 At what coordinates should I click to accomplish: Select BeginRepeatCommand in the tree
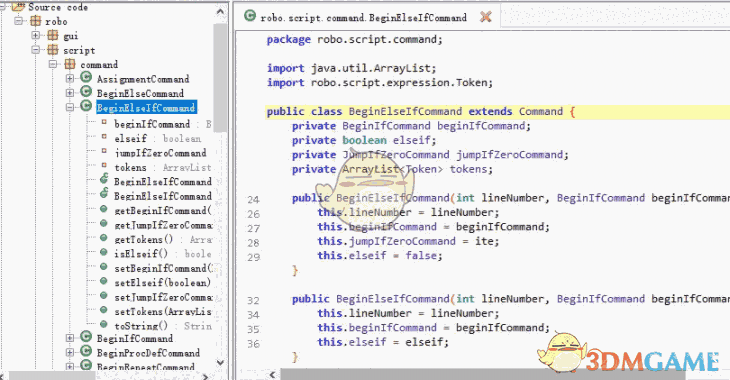(146, 366)
